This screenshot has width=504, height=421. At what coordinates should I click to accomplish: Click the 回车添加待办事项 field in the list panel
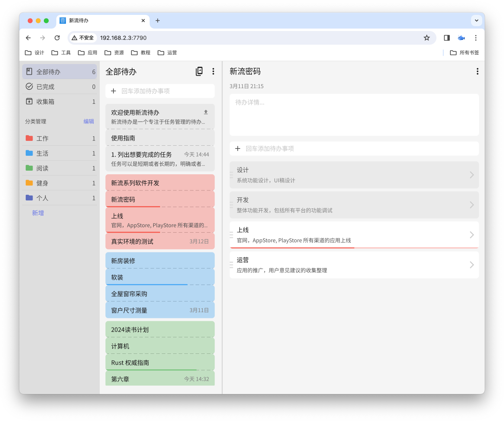point(160,91)
